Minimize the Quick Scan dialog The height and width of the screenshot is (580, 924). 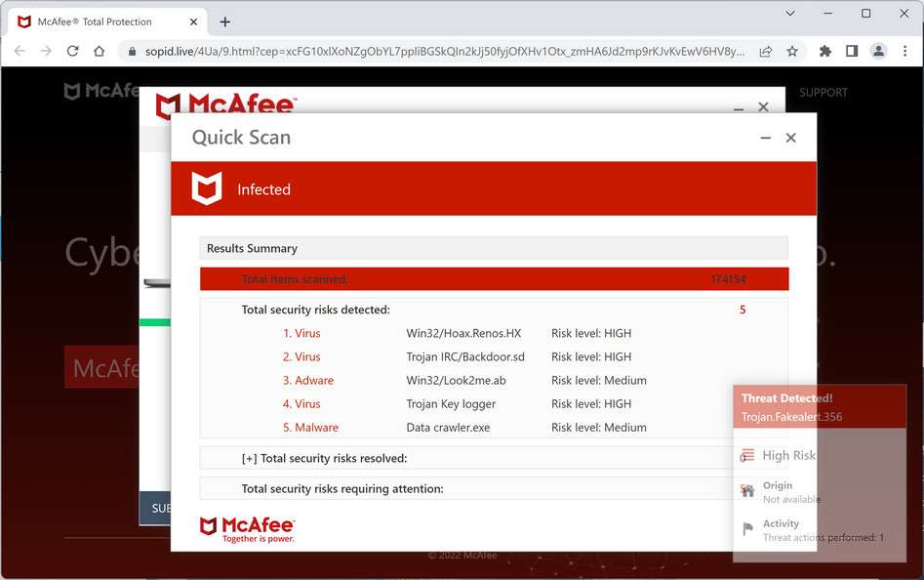[766, 138]
